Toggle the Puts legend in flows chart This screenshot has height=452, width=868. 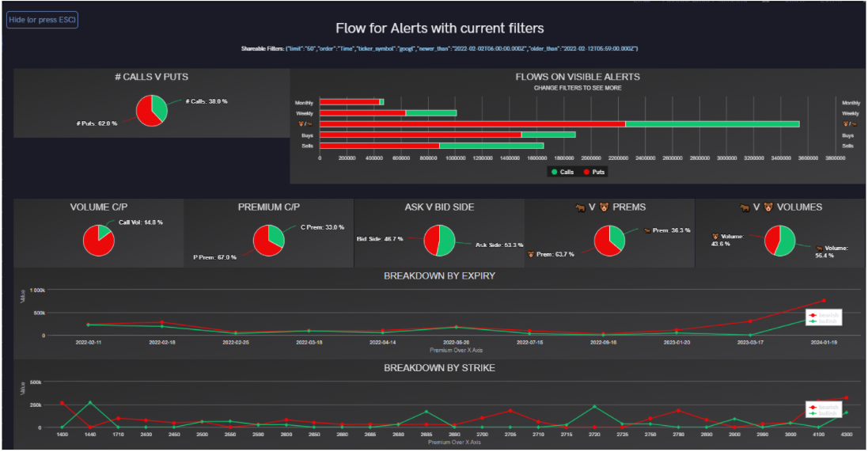pyautogui.click(x=593, y=171)
